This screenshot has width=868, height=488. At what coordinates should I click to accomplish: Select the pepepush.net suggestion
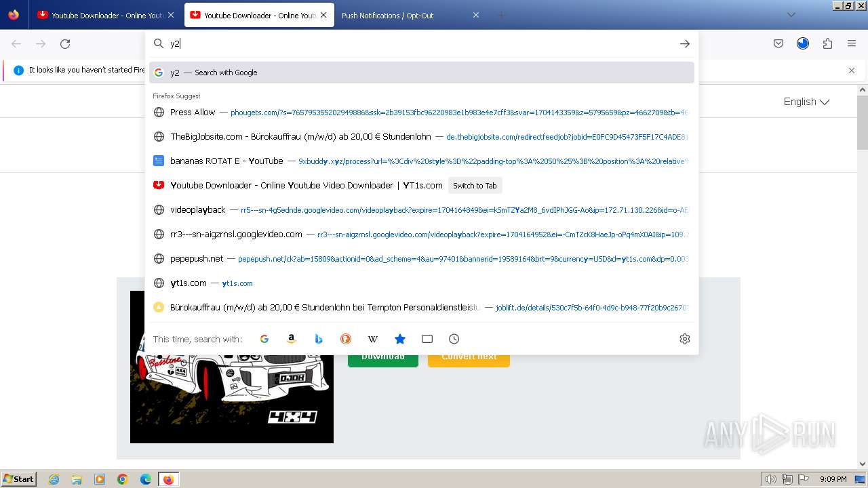pyautogui.click(x=422, y=259)
